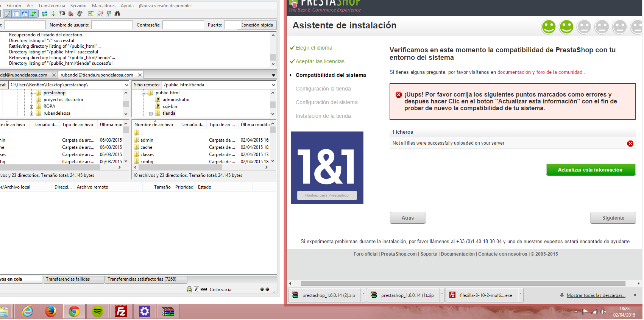
Task: Toggle local directory tree view icon
Action: click(x=16, y=14)
